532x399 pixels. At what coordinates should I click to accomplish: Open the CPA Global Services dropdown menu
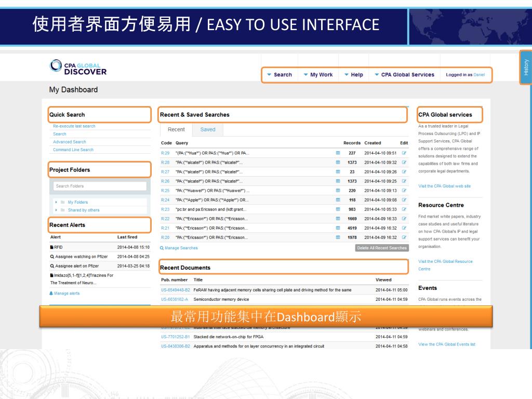tap(404, 75)
